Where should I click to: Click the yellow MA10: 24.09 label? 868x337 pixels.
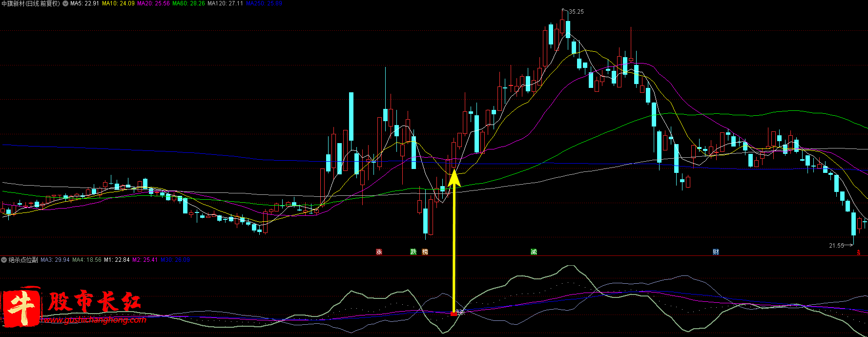(x=118, y=3)
